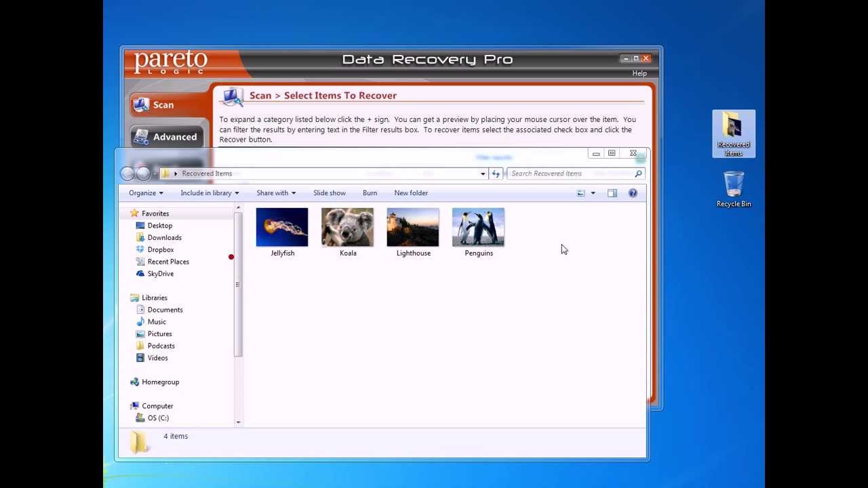868x488 pixels.
Task: Start a Slide show
Action: [330, 193]
